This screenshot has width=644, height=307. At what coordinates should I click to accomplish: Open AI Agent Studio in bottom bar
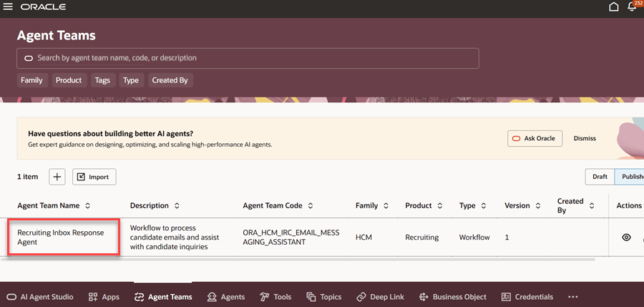[40, 297]
